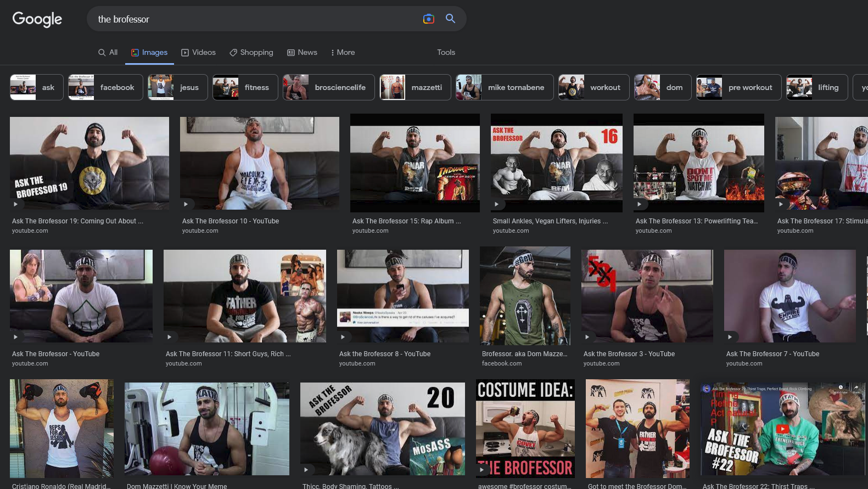Click 'youtube.com' source under Ask The Brofessor 10
868x489 pixels.
point(200,231)
